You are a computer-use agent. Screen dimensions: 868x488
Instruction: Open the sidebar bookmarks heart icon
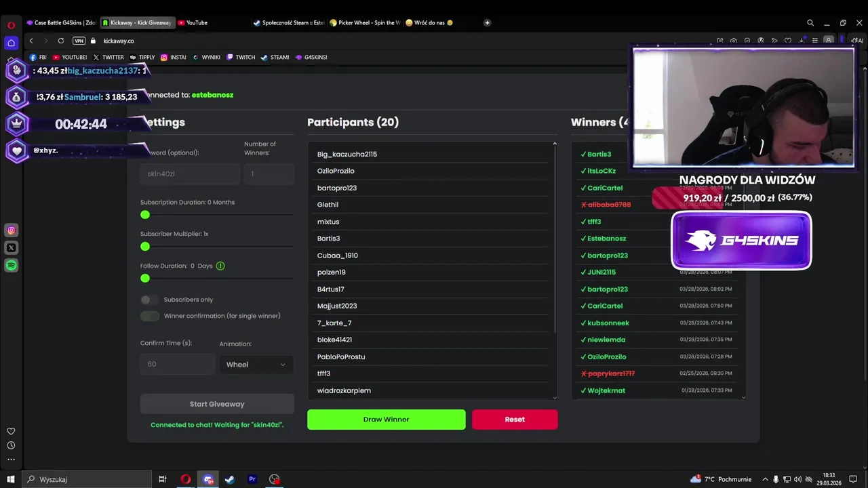pyautogui.click(x=11, y=431)
